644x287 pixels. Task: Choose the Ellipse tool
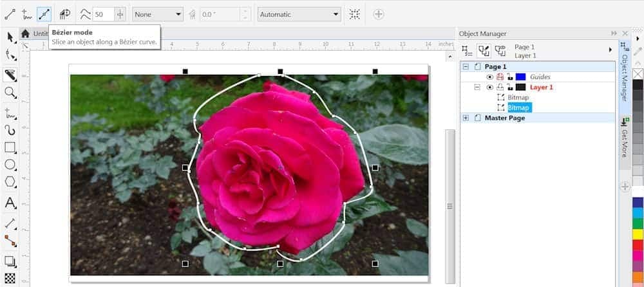(10, 165)
